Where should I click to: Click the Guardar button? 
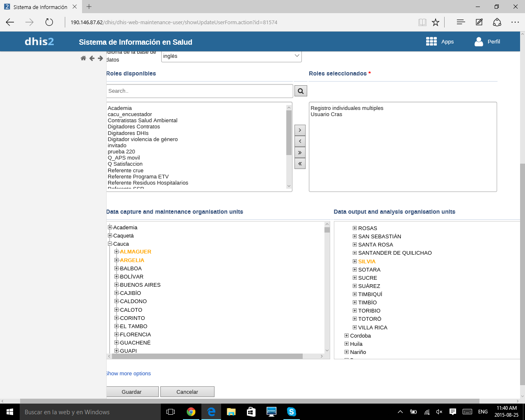coord(132,392)
